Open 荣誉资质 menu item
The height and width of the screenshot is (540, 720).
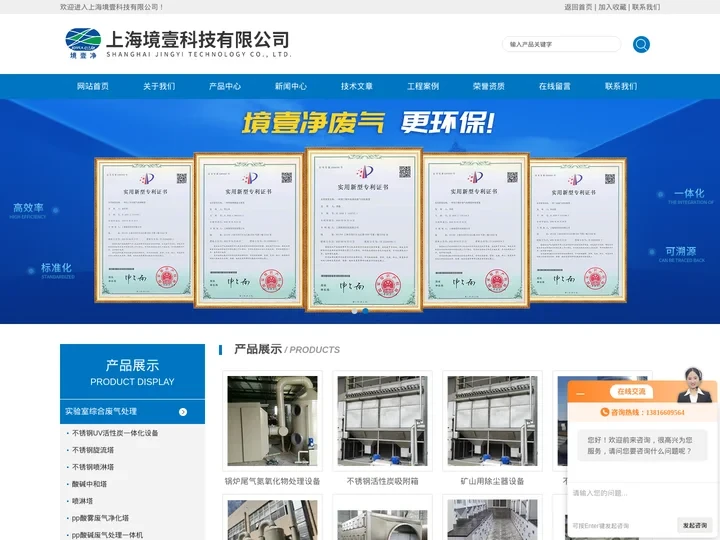coord(489,86)
